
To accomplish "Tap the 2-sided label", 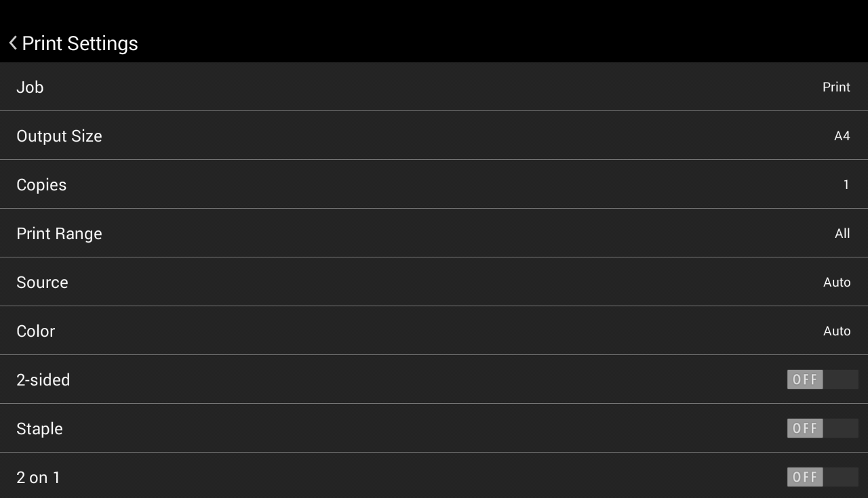I will (x=43, y=379).
